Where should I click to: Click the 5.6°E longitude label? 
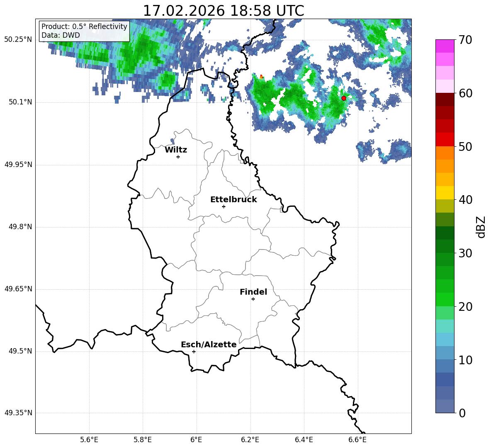(x=89, y=440)
